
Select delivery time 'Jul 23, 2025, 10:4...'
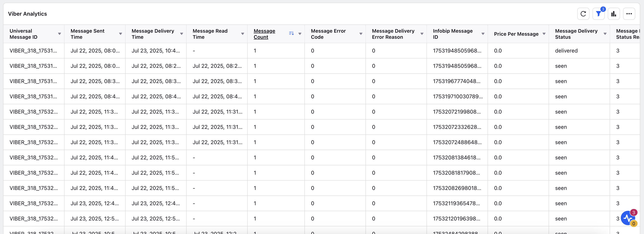pyautogui.click(x=155, y=51)
